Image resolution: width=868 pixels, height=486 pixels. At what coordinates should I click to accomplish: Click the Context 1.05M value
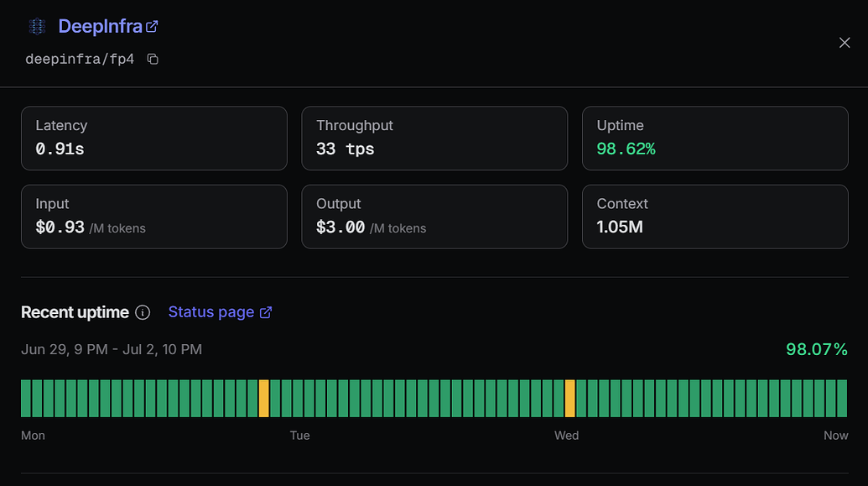pyautogui.click(x=620, y=227)
